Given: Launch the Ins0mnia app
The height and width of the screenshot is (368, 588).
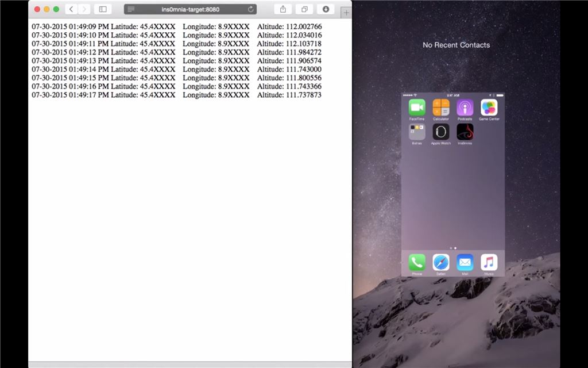Looking at the screenshot, I should (x=465, y=132).
